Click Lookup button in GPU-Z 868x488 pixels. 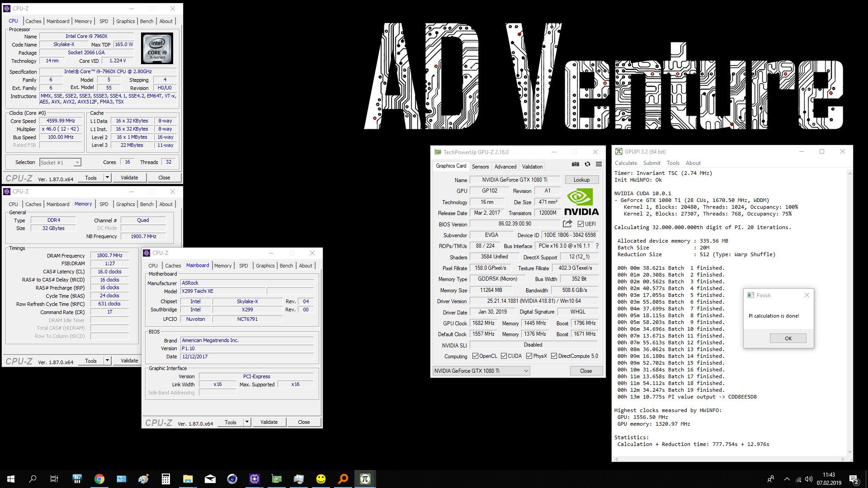point(581,180)
